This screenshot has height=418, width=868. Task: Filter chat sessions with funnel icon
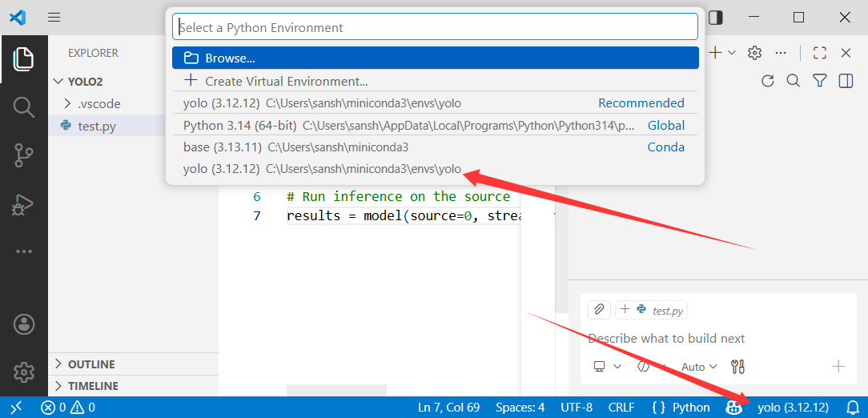[820, 81]
